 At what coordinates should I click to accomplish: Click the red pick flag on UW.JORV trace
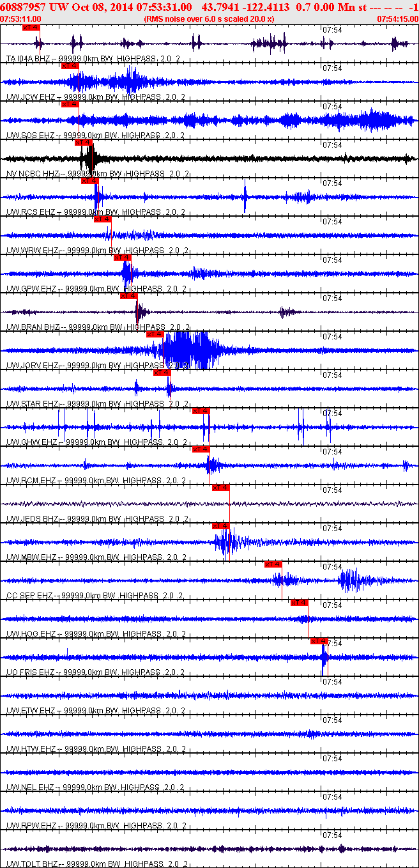coord(155,334)
